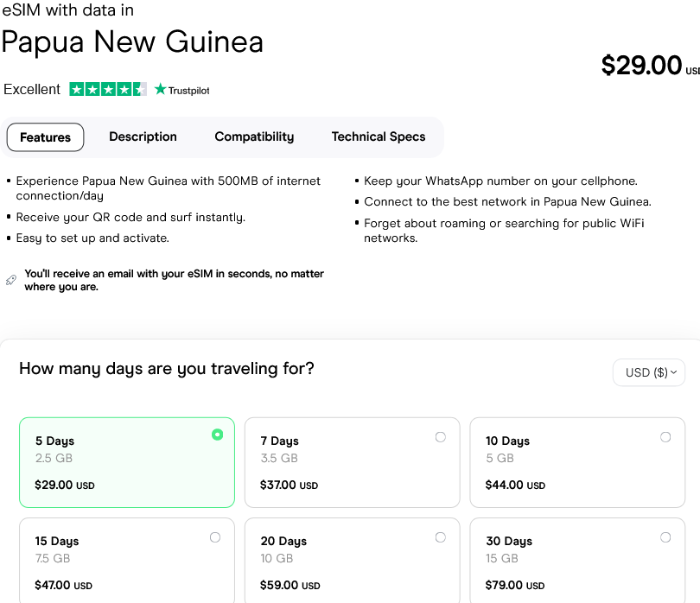This screenshot has height=603, width=700.
Task: Select the 15 Days plan radio button
Action: tap(215, 537)
